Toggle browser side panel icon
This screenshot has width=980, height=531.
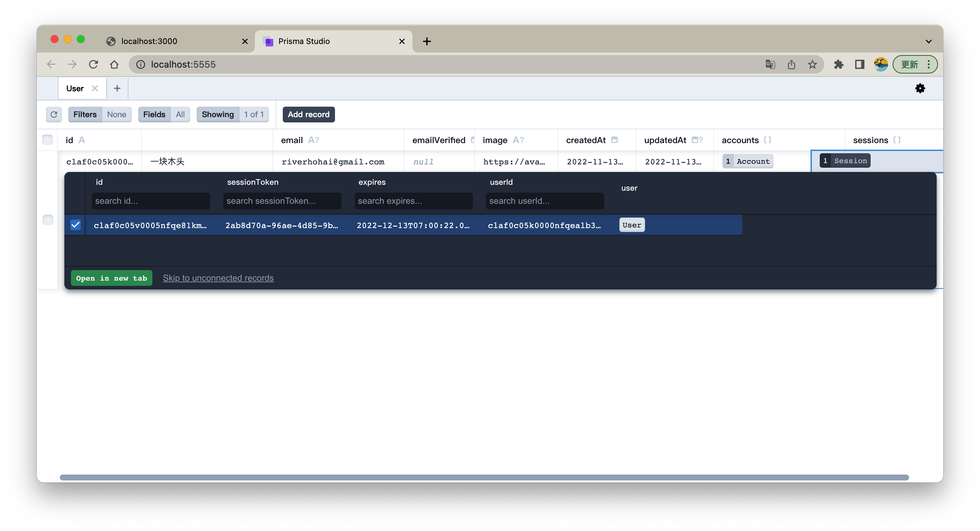click(859, 65)
